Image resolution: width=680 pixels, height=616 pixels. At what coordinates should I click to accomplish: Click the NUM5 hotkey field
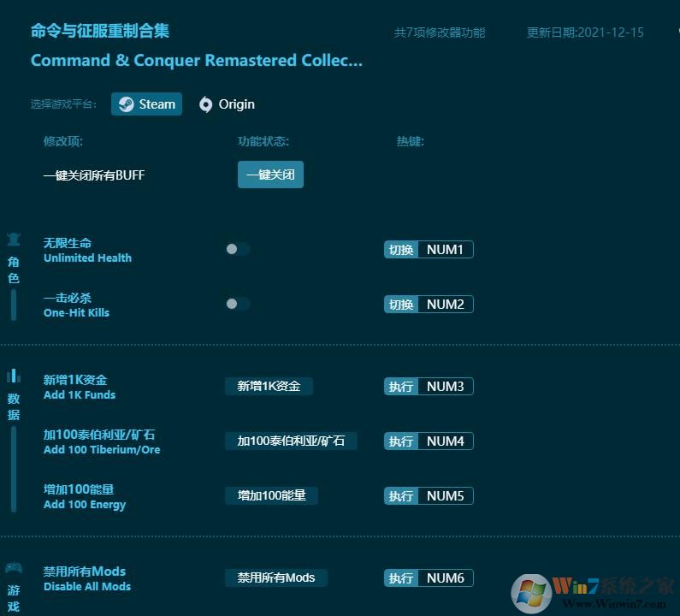pos(446,496)
